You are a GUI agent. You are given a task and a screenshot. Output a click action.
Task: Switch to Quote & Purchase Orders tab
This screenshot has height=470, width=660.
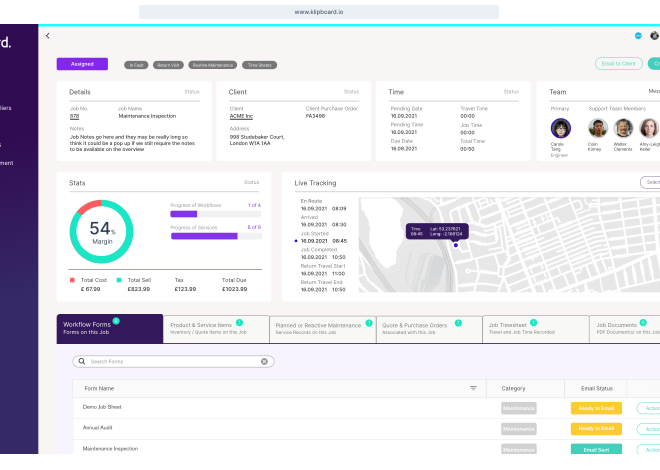tap(429, 329)
